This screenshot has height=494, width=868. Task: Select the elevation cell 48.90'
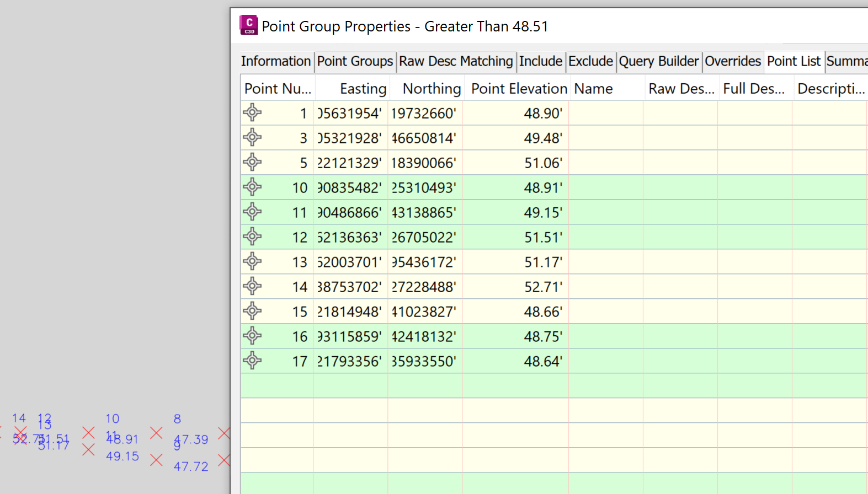(515, 113)
